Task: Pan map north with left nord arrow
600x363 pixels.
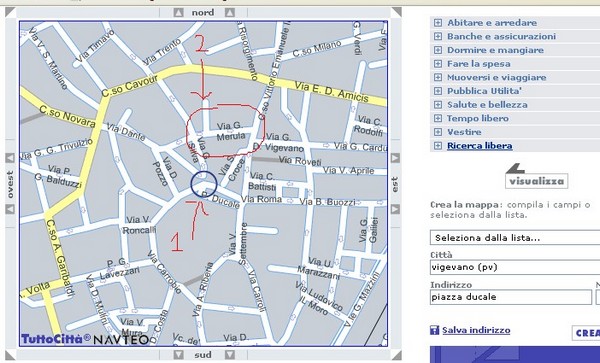Action: (x=178, y=13)
